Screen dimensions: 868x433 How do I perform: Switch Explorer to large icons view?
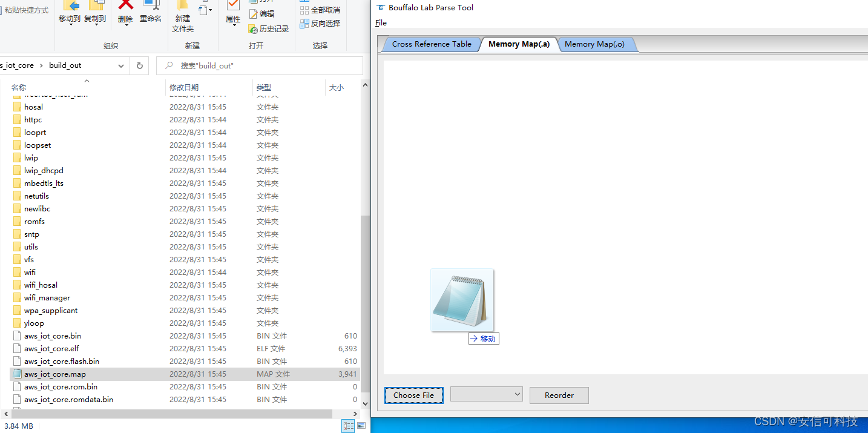(361, 426)
